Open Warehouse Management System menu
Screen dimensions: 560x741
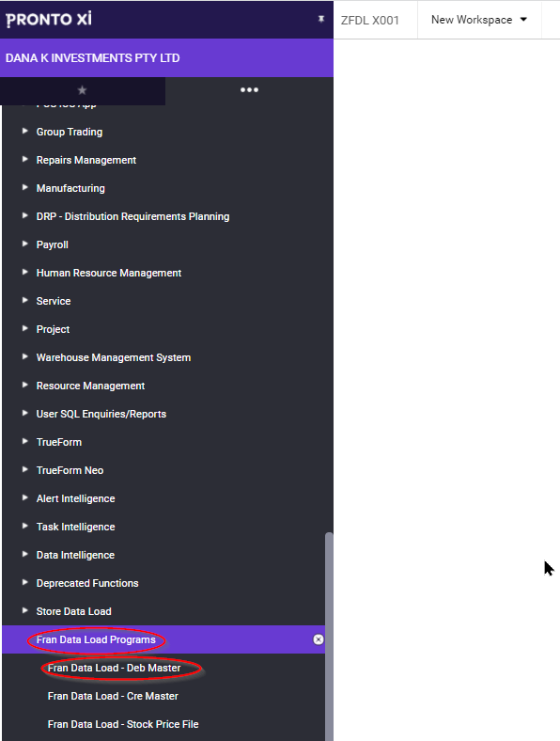(114, 357)
